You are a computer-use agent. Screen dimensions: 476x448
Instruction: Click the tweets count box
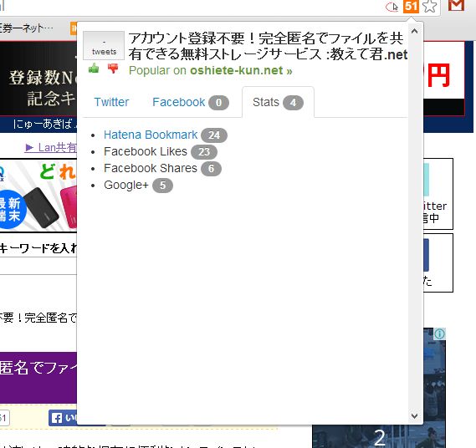[104, 45]
